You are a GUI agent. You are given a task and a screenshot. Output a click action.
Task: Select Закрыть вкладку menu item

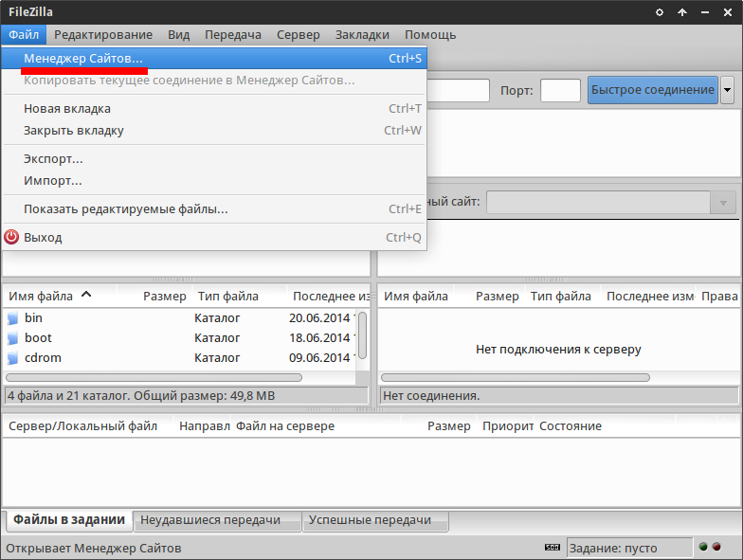tap(214, 131)
